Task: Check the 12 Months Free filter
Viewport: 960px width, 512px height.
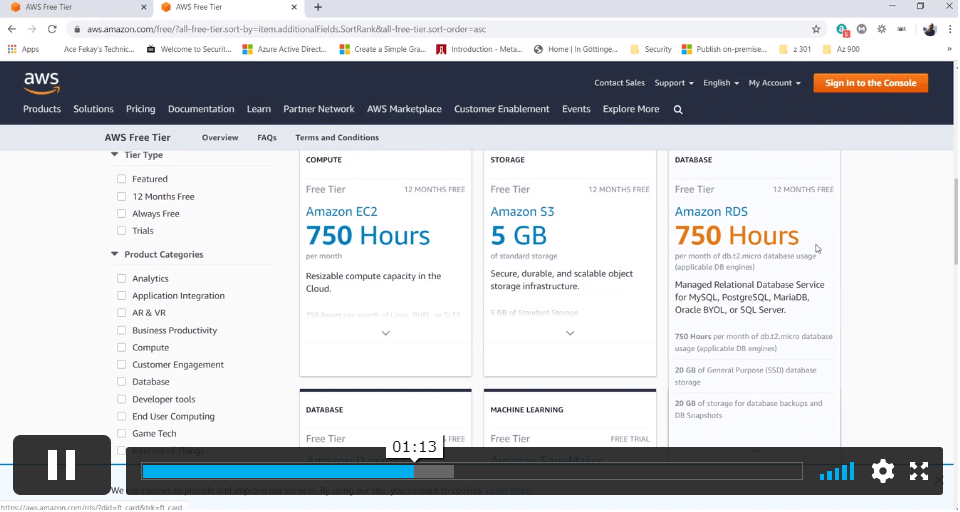Action: [x=121, y=197]
